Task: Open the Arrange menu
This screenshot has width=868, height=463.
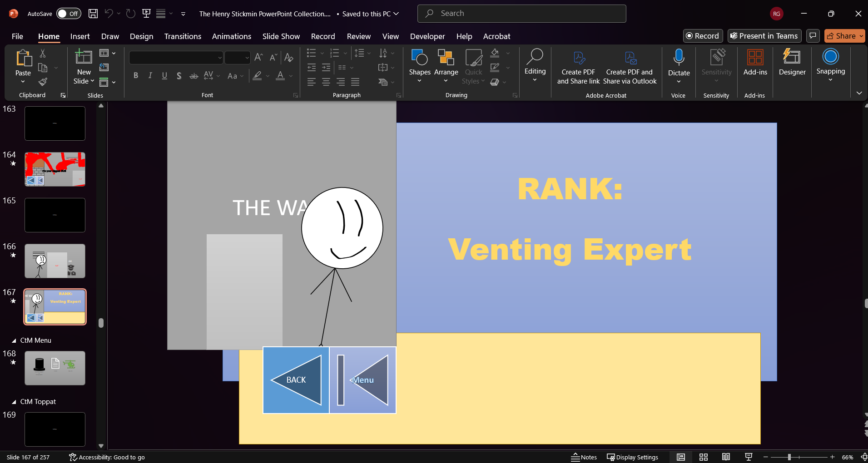Action: tap(446, 66)
